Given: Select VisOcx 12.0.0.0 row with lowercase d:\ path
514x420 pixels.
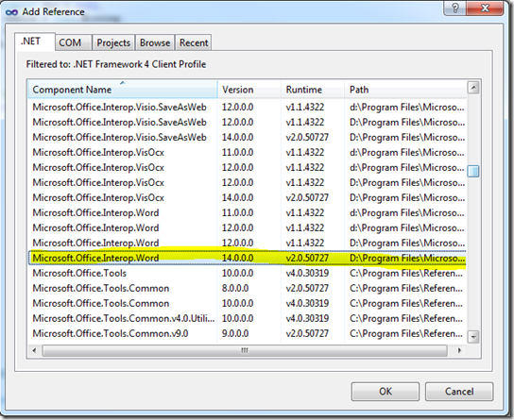Looking at the screenshot, I should pyautogui.click(x=248, y=168).
